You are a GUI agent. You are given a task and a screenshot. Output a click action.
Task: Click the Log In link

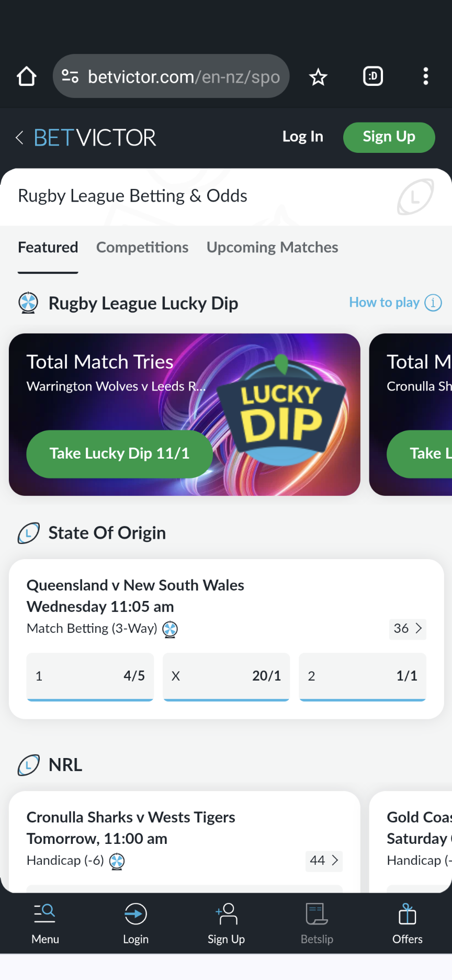coord(302,137)
